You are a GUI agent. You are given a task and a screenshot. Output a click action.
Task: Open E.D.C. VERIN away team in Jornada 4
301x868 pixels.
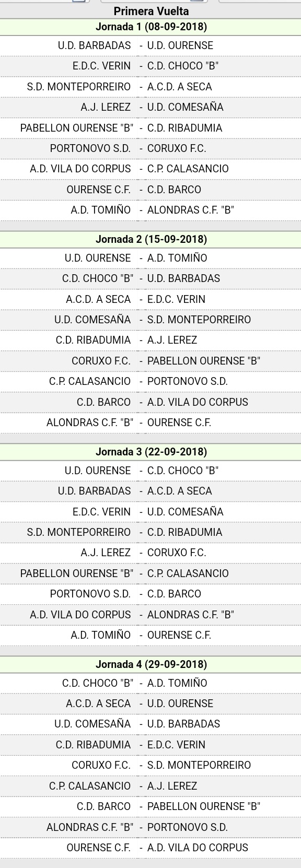[176, 745]
